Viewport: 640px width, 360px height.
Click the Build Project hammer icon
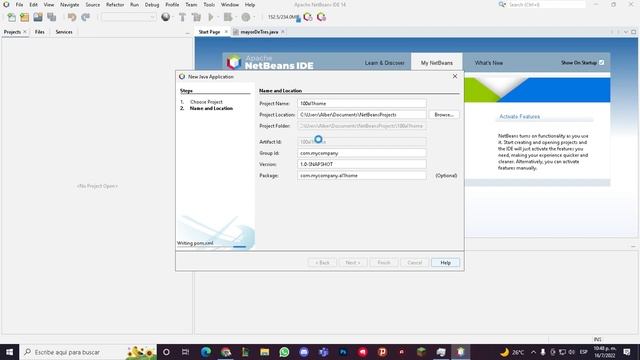[182, 17]
